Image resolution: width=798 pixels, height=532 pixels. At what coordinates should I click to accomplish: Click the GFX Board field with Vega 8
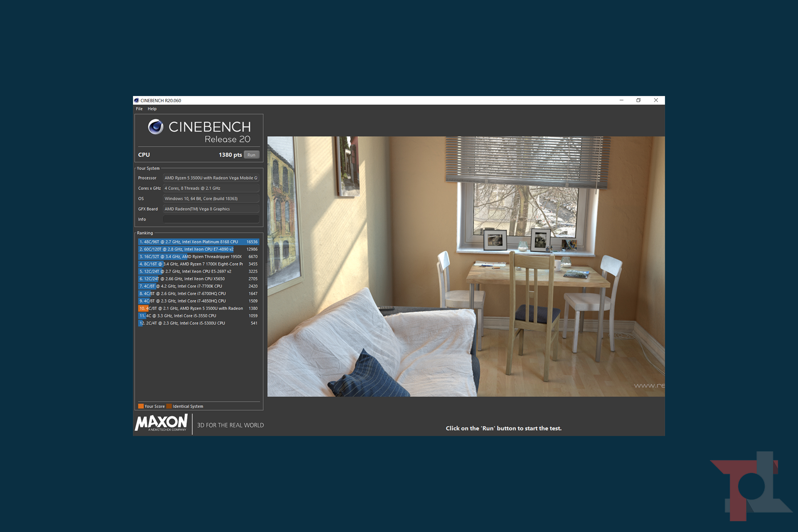[x=211, y=209]
